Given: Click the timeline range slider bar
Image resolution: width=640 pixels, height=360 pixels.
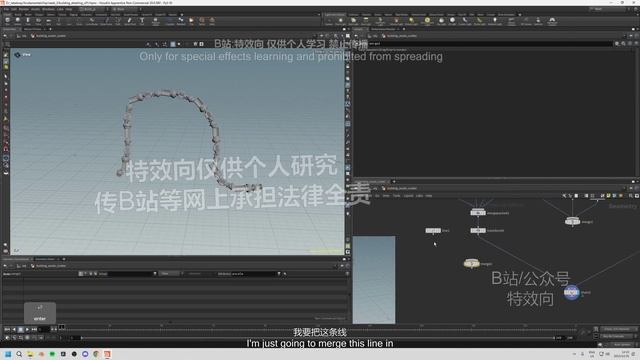Looking at the screenshot, I should pyautogui.click(x=318, y=338).
